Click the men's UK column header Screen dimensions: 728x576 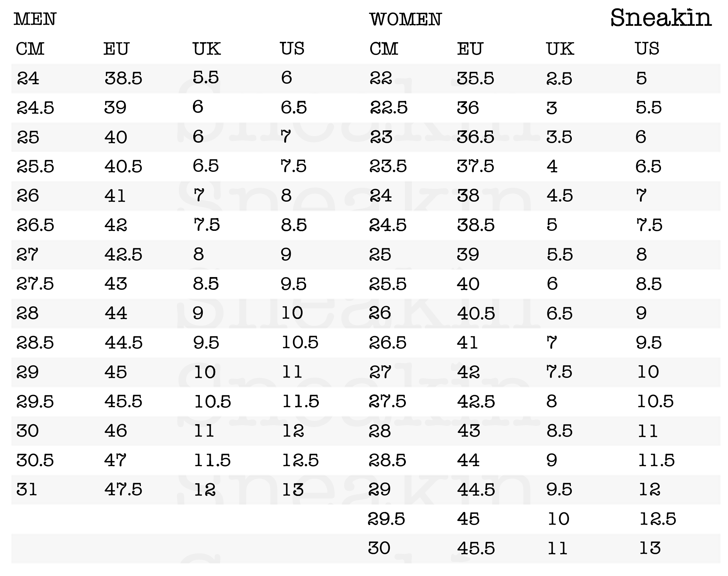(207, 49)
